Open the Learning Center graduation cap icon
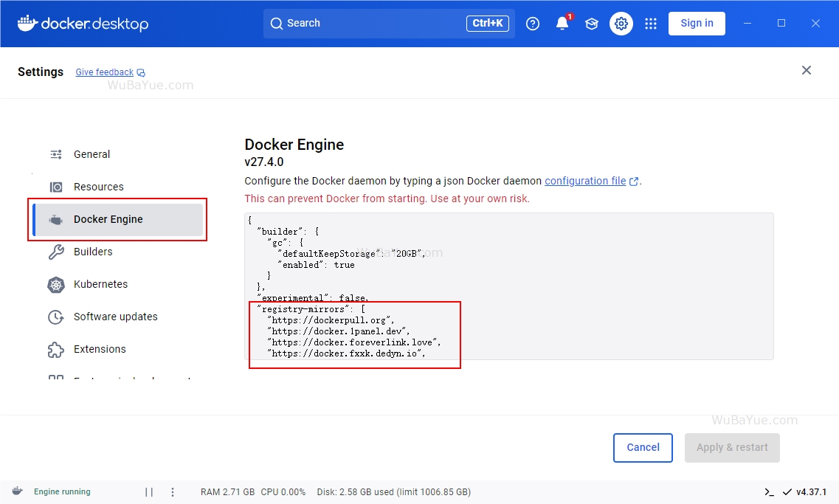The width and height of the screenshot is (839, 504). point(591,24)
